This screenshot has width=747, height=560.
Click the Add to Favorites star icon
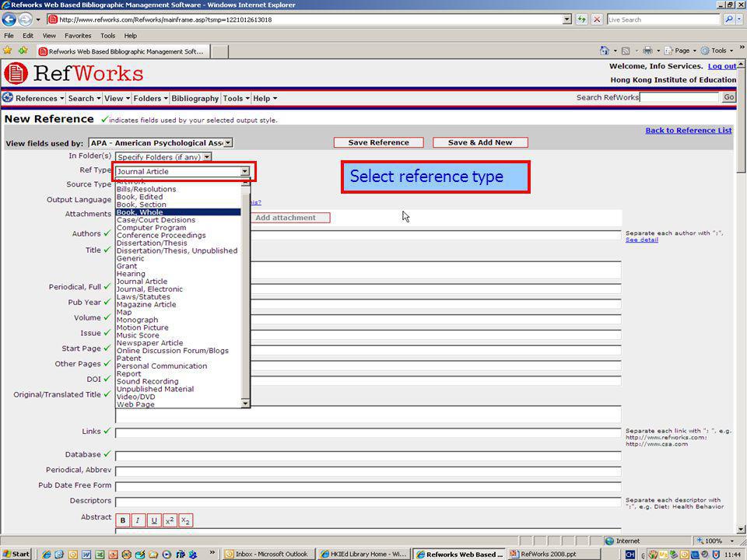(23, 51)
